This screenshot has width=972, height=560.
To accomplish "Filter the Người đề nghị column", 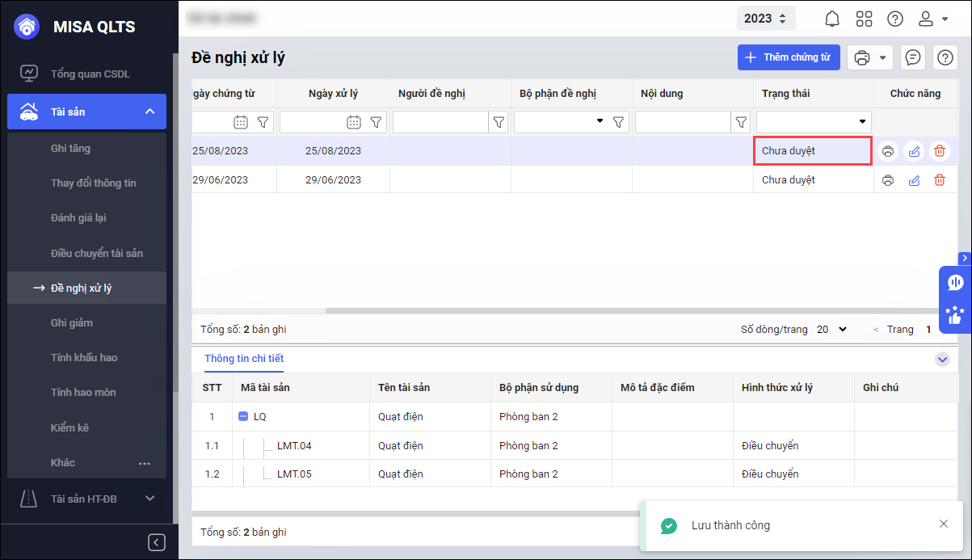I will [499, 122].
